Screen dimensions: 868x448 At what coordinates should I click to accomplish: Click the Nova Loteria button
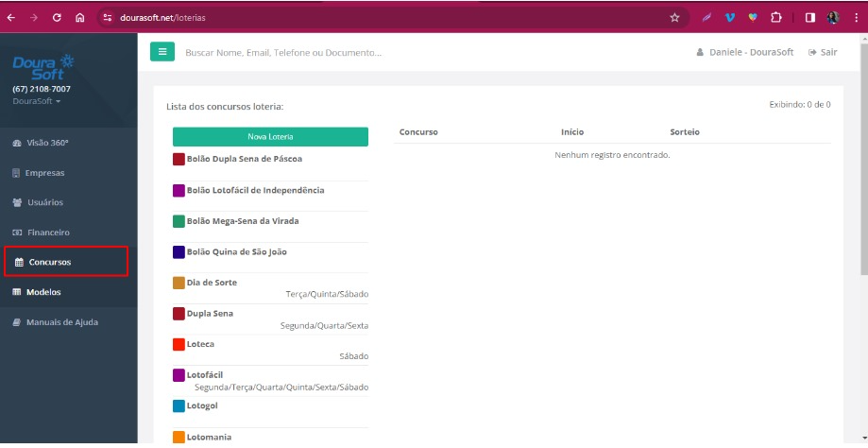coord(269,137)
